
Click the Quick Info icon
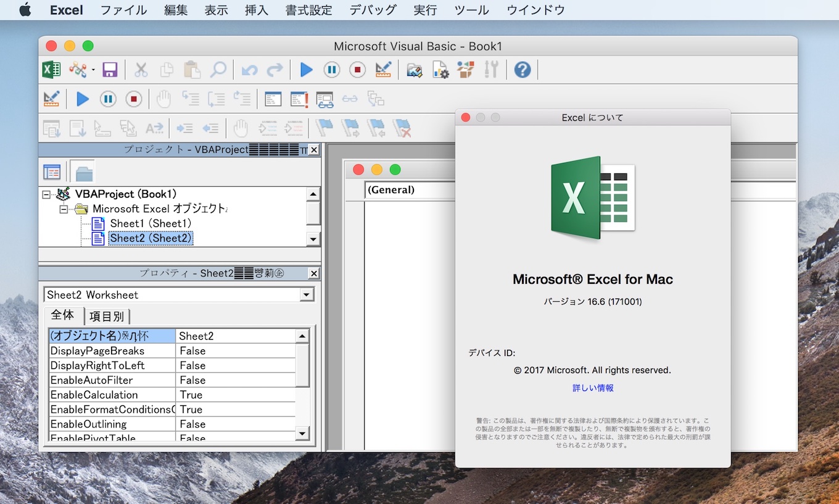pyautogui.click(x=102, y=128)
